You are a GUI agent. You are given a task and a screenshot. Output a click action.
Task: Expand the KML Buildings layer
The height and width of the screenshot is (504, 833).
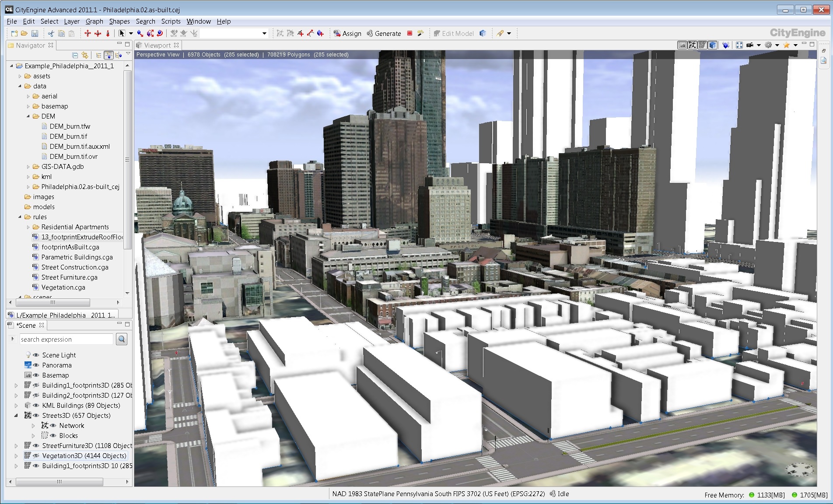tap(16, 406)
